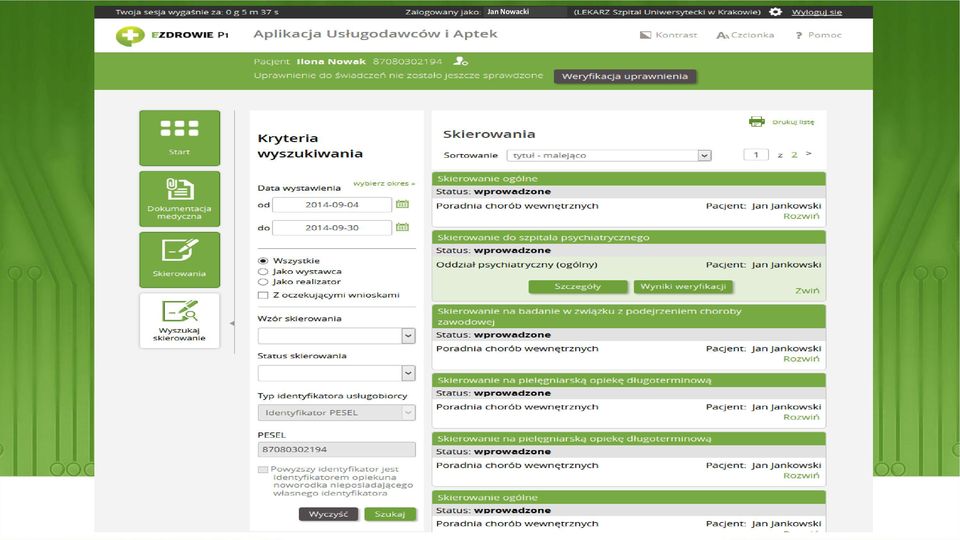Open Status skierowania dropdown
Image resolution: width=960 pixels, height=540 pixels.
336,373
